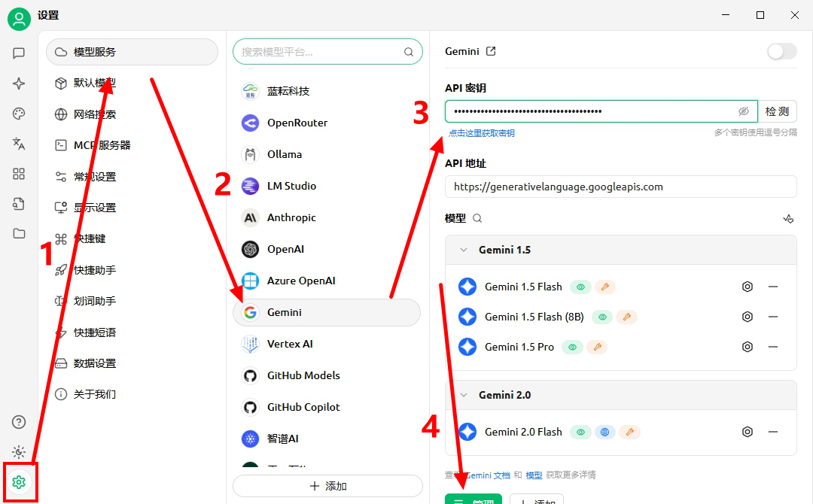This screenshot has height=504, width=813.
Task: Click the web search globe tag on Gemini 2.0 Flash
Action: (604, 432)
